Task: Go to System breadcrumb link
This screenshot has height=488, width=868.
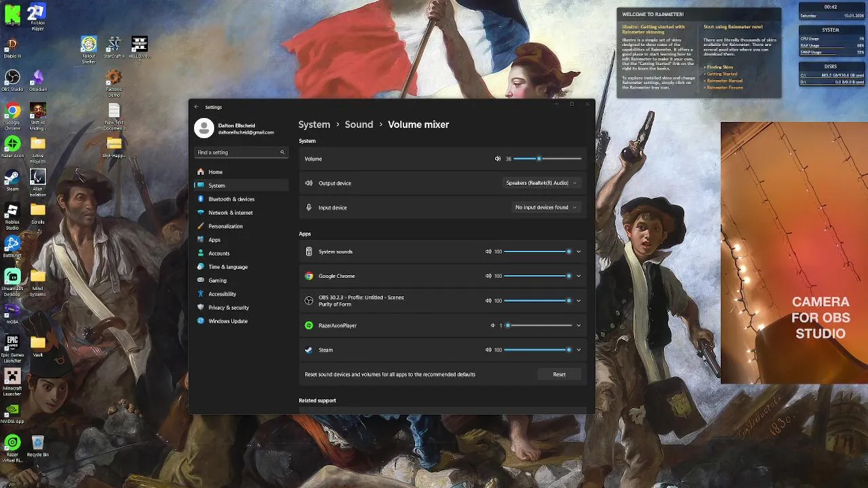Action: pos(314,125)
